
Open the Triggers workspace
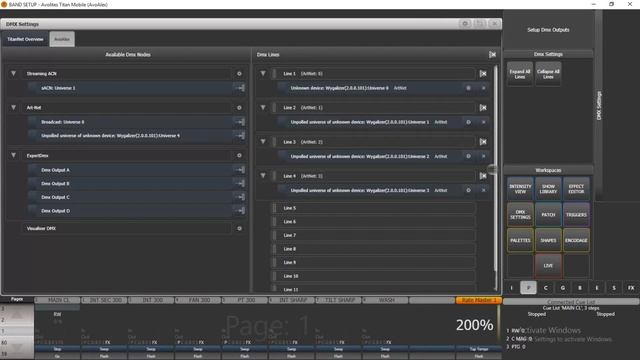(x=576, y=215)
